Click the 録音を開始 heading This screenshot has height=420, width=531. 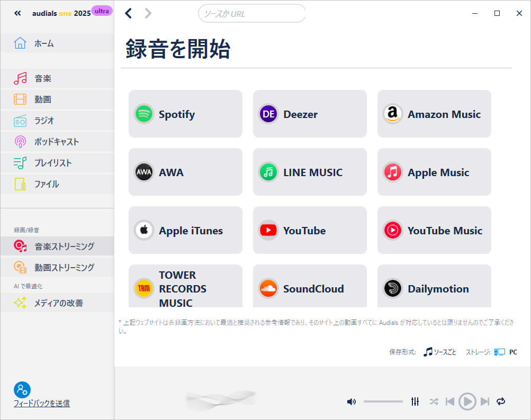[x=178, y=49]
